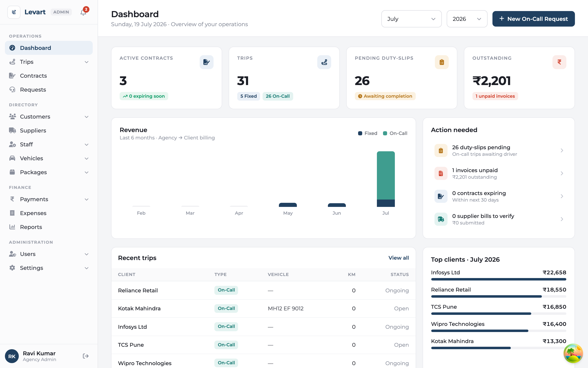Expand the Users submenu chevron
Image resolution: width=588 pixels, height=368 pixels.
[x=87, y=254]
